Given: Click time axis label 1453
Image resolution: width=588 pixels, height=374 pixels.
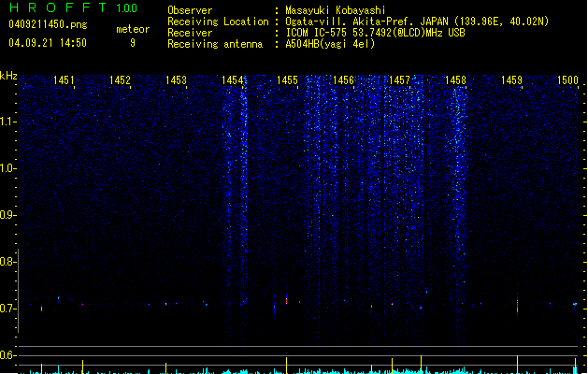Looking at the screenshot, I should 177,79.
